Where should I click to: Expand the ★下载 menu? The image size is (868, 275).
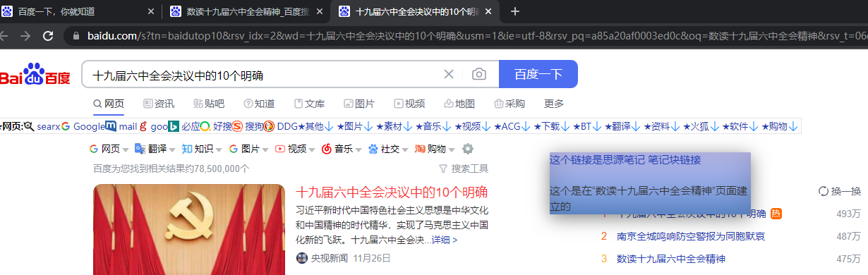[552, 127]
